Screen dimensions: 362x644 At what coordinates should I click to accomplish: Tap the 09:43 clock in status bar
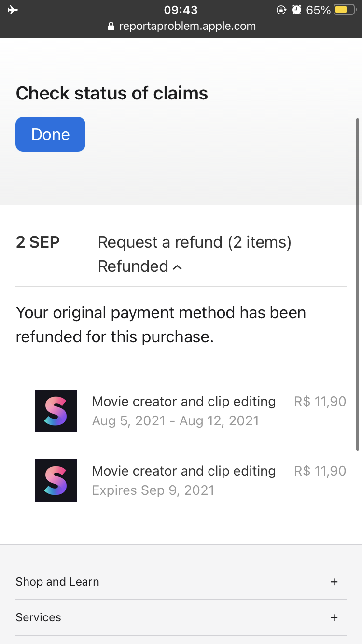(181, 10)
